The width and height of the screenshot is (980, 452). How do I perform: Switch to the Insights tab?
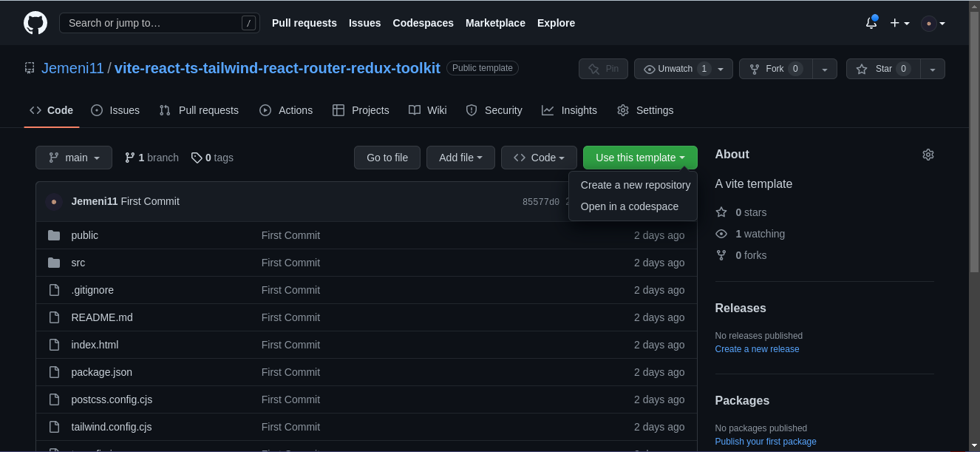569,110
